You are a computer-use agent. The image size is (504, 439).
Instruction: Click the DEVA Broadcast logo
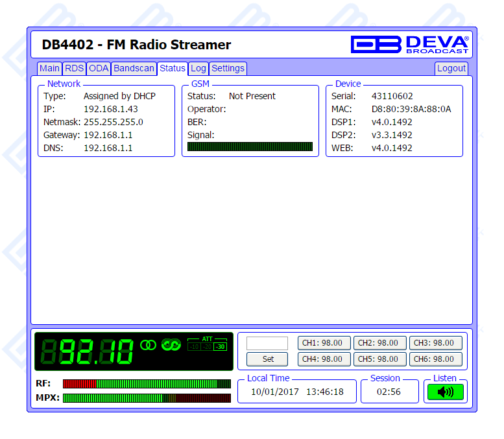410,44
